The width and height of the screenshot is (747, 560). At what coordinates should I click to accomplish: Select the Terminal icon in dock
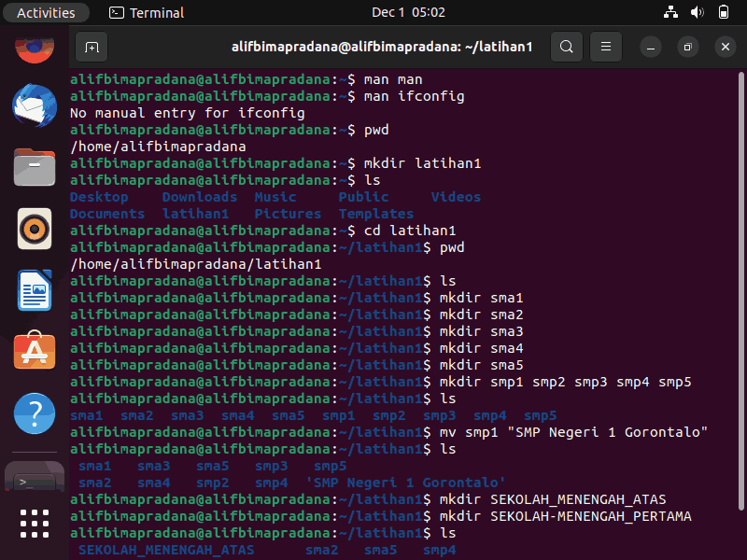pyautogui.click(x=35, y=477)
